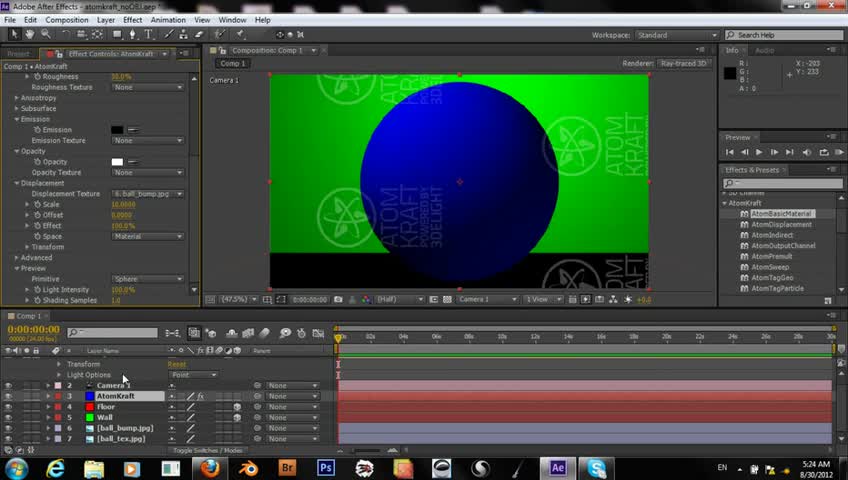
Task: Click the Show Channel color icon
Action: (366, 299)
